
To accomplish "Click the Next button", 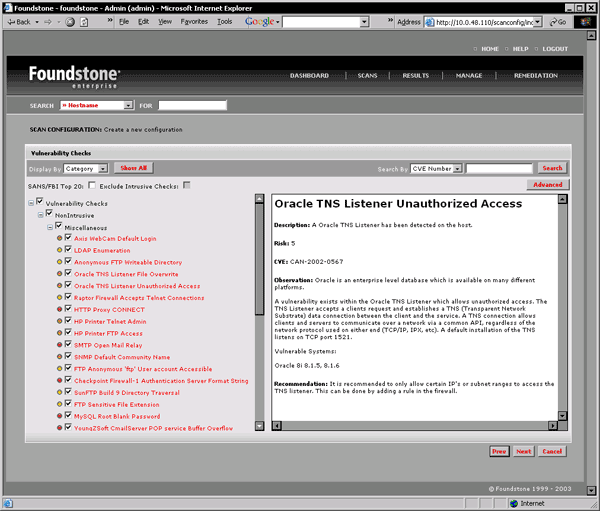I will (523, 451).
